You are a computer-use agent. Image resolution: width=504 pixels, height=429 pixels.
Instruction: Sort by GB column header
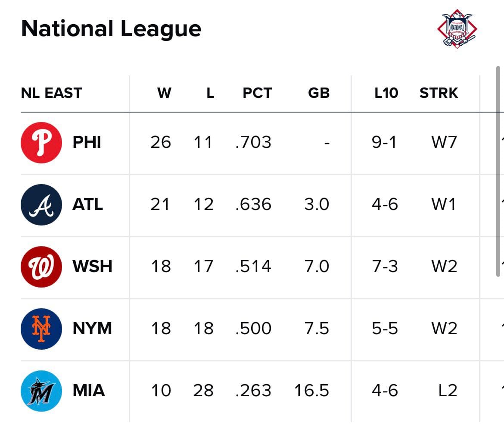319,93
